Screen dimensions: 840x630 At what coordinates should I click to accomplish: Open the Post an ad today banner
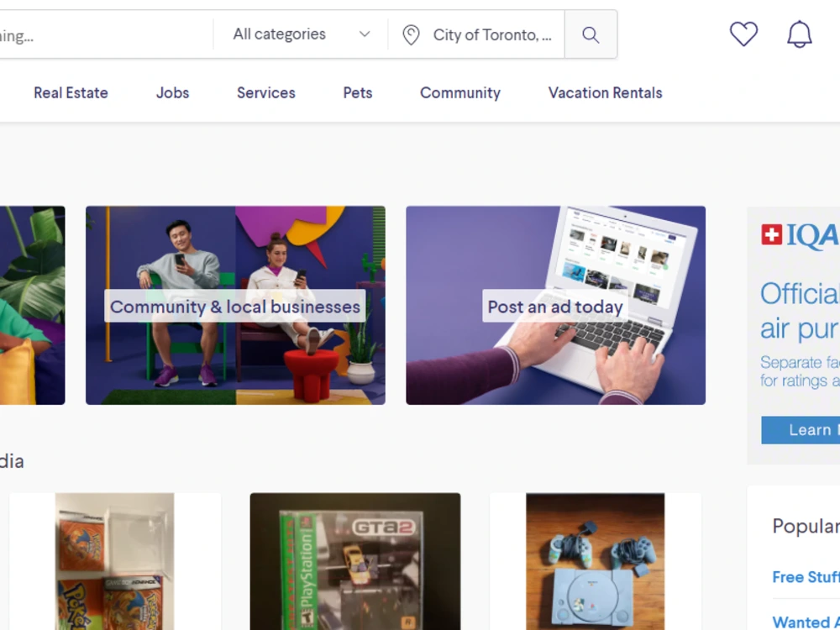[555, 306]
